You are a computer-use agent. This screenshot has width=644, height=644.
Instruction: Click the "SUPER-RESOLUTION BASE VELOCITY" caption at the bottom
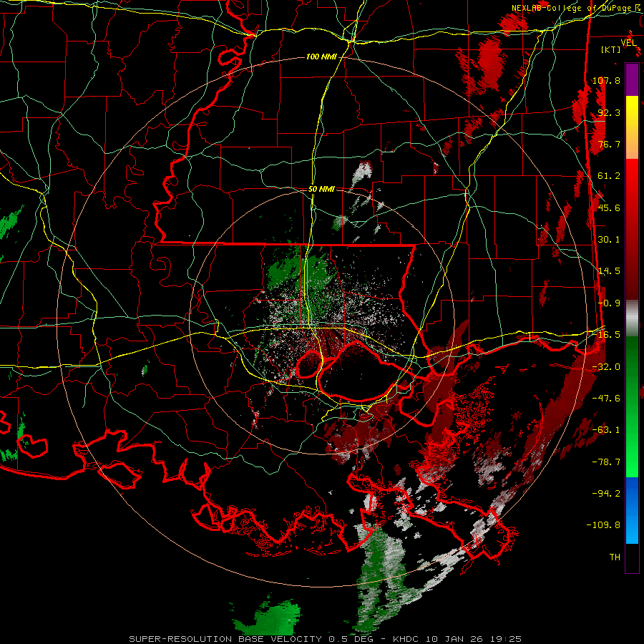225,639
